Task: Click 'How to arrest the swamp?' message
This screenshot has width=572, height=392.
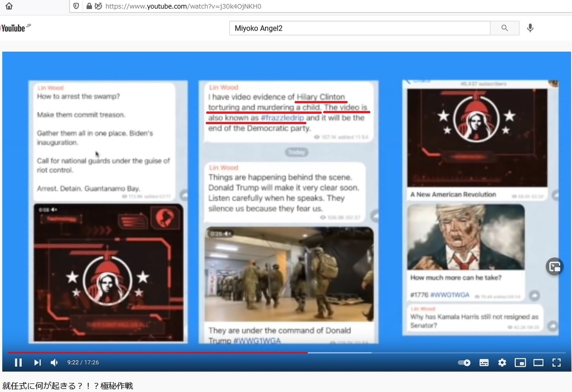Action: [x=78, y=96]
